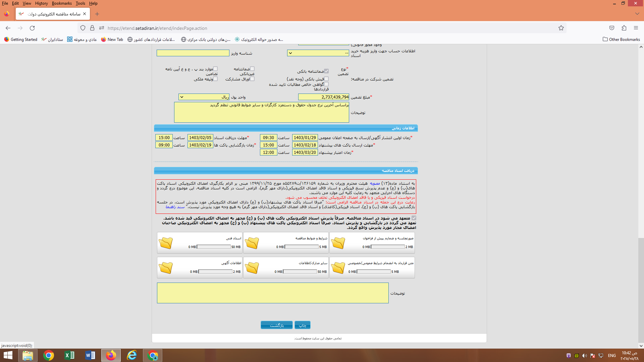Click شرایط و ضوابط 5 MB progress bar

(302, 247)
